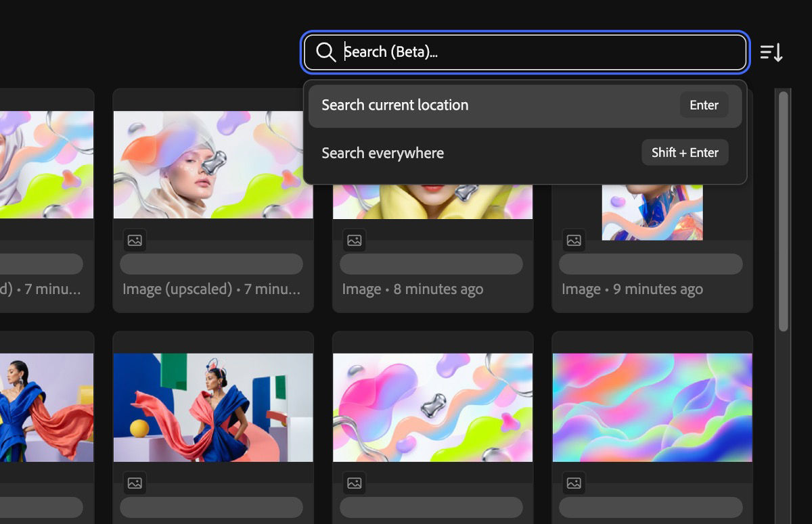
Task: Click the Shift + Enter shortcut badge
Action: point(685,153)
